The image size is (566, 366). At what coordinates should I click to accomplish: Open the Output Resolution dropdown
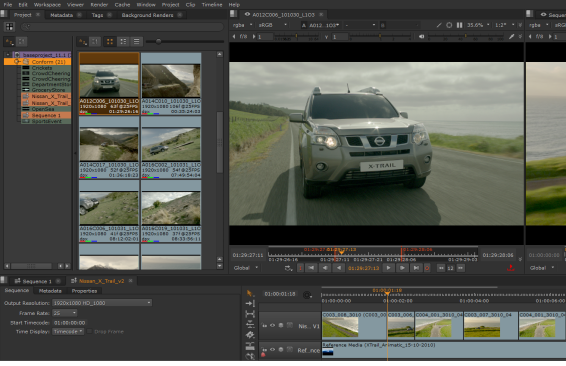(x=102, y=303)
